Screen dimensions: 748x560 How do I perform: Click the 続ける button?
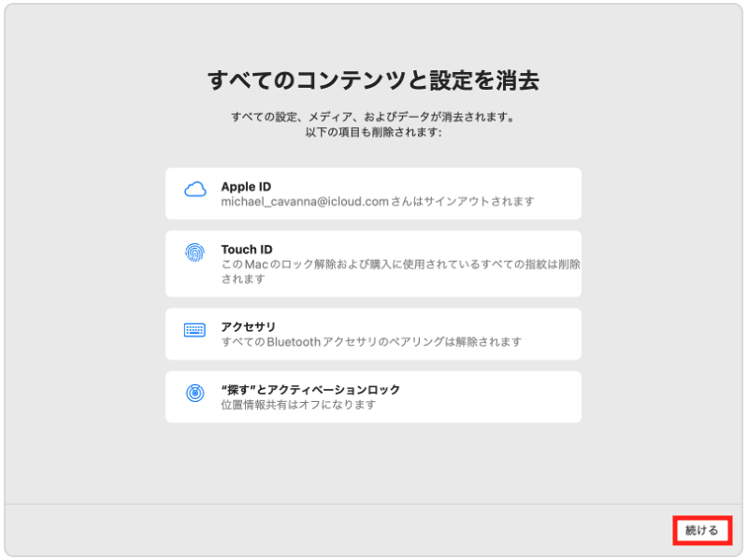(702, 530)
